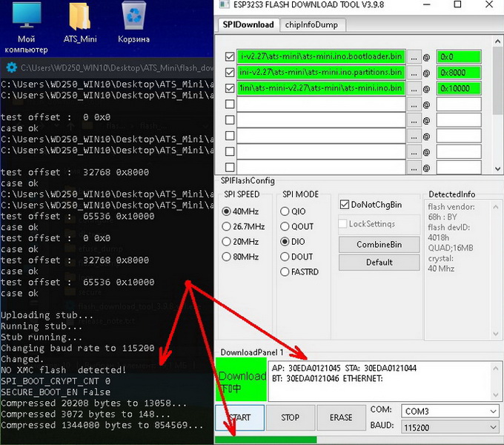Open the Мой компьютер desktop icon

click(x=27, y=27)
